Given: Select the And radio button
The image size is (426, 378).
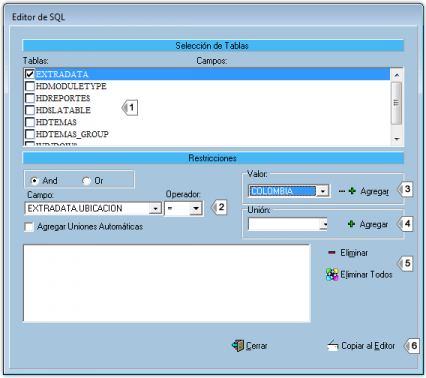Looking at the screenshot, I should [x=34, y=181].
